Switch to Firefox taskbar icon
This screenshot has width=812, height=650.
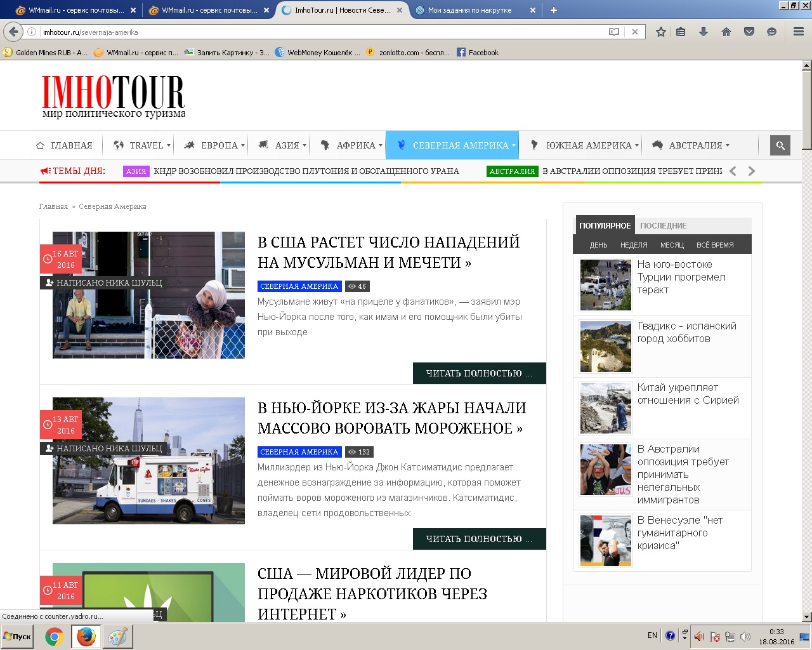pos(86,637)
